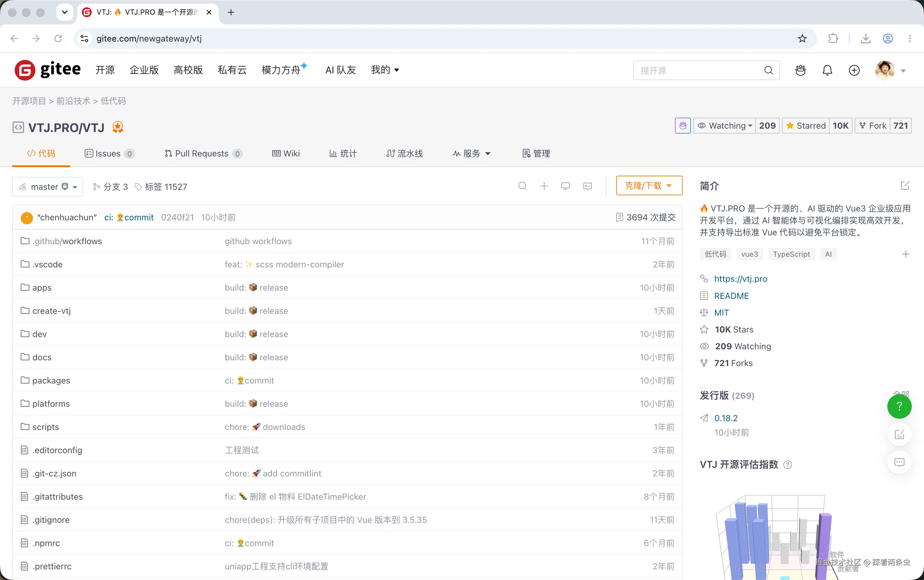Click the plus icon to add a file

pos(544,186)
